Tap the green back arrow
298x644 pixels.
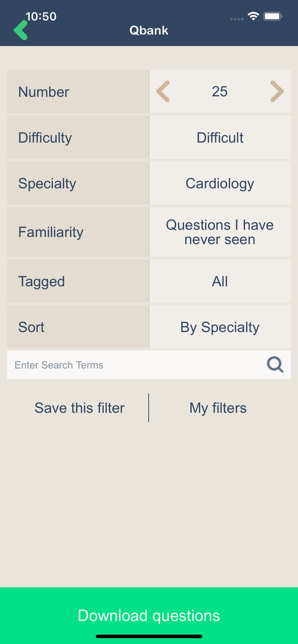[20, 30]
